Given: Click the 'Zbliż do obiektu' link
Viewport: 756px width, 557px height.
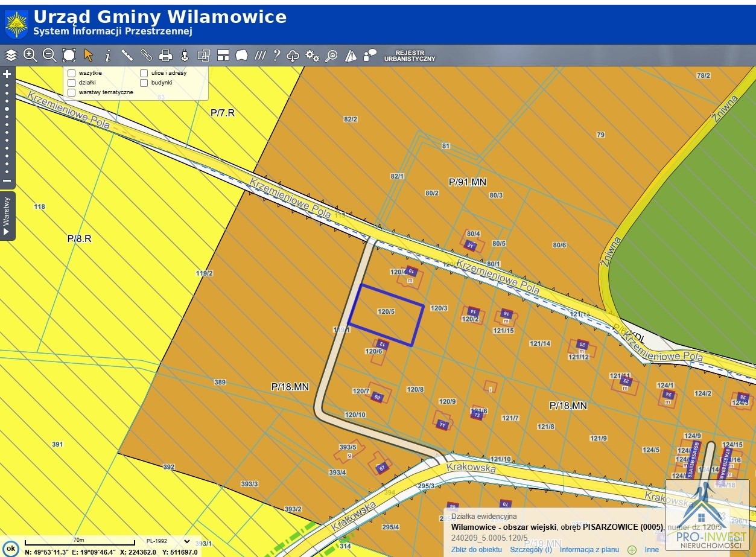Looking at the screenshot, I should pos(477,550).
